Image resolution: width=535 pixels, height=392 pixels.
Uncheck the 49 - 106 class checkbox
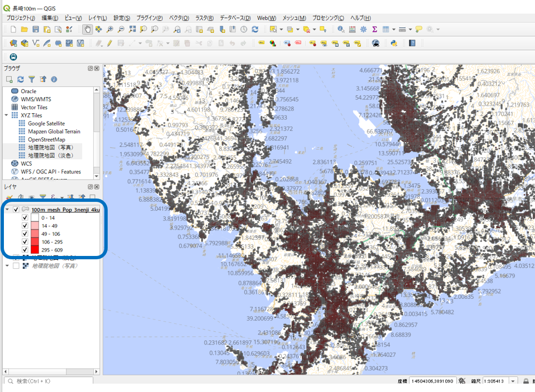25,234
